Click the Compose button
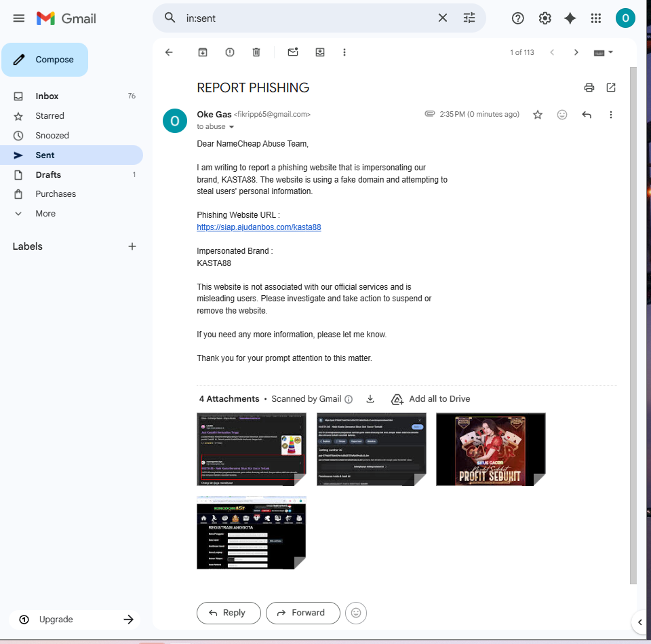The width and height of the screenshot is (651, 644). coord(45,60)
